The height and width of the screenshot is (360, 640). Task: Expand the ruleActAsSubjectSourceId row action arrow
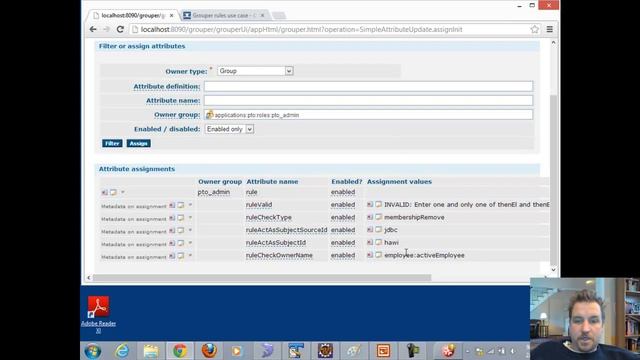tap(190, 230)
